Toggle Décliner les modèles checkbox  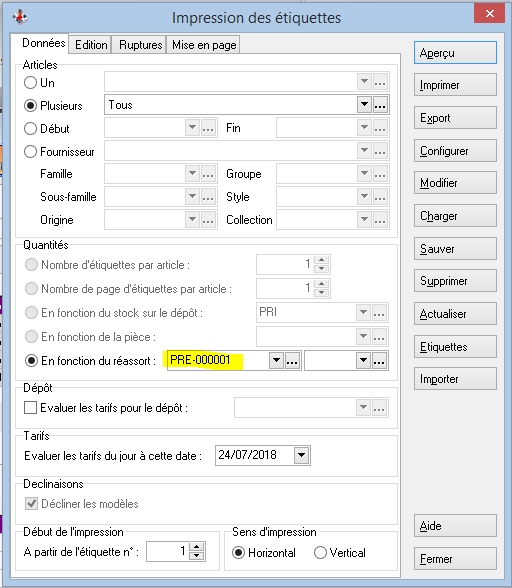click(31, 504)
